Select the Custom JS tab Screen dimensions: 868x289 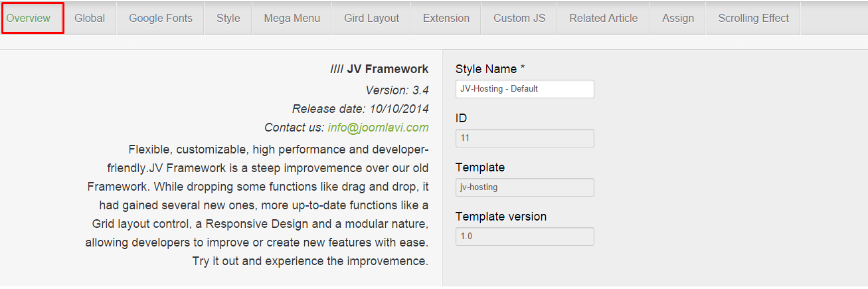tap(519, 18)
